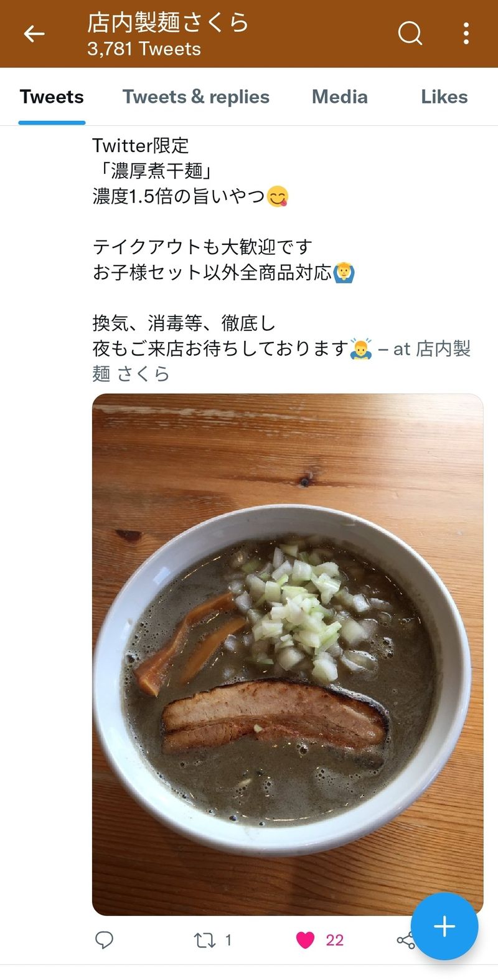
Task: Reply to the ramen tweet
Action: tap(104, 940)
